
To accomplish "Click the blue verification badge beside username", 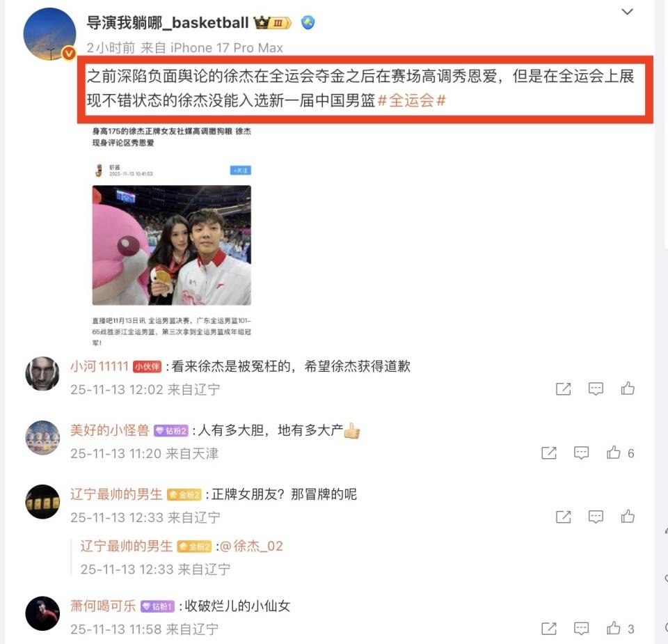I will (x=308, y=22).
